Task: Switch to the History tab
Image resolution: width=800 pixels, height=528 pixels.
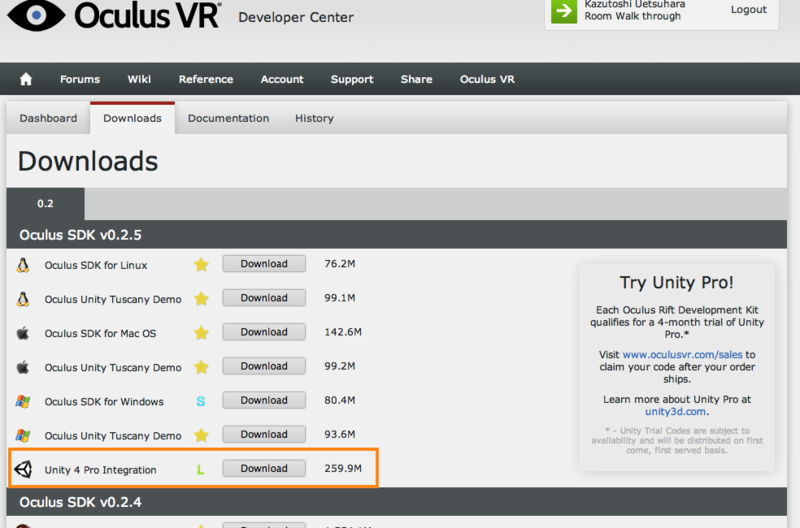Action: 314,118
